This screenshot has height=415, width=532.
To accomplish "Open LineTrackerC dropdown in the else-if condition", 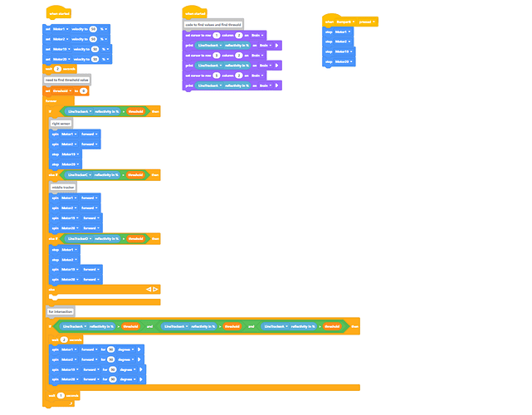I will 79,175.
